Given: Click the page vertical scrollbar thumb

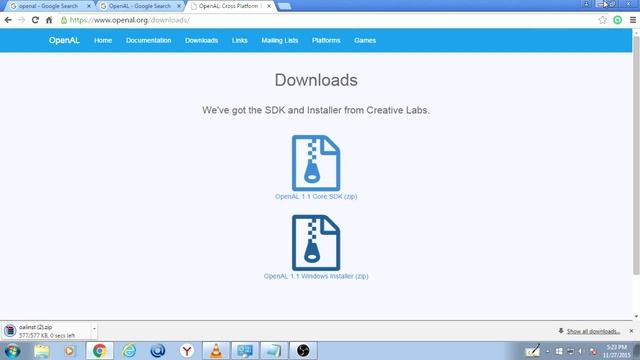Looking at the screenshot, I should [636, 155].
